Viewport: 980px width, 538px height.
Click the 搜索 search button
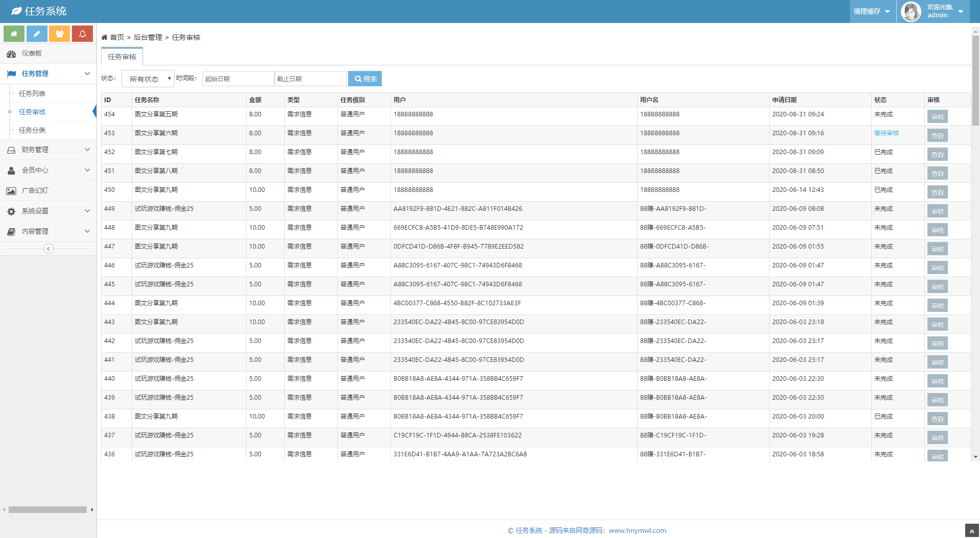tap(365, 79)
